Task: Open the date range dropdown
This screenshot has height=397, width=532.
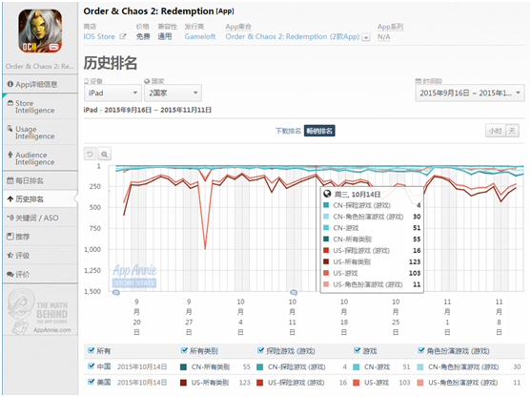Action: 470,93
